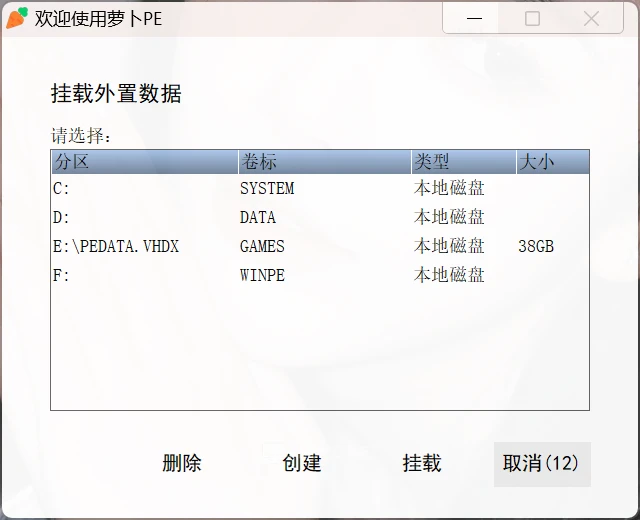Image resolution: width=640 pixels, height=520 pixels.
Task: Select the D: partition row
Action: click(320, 217)
